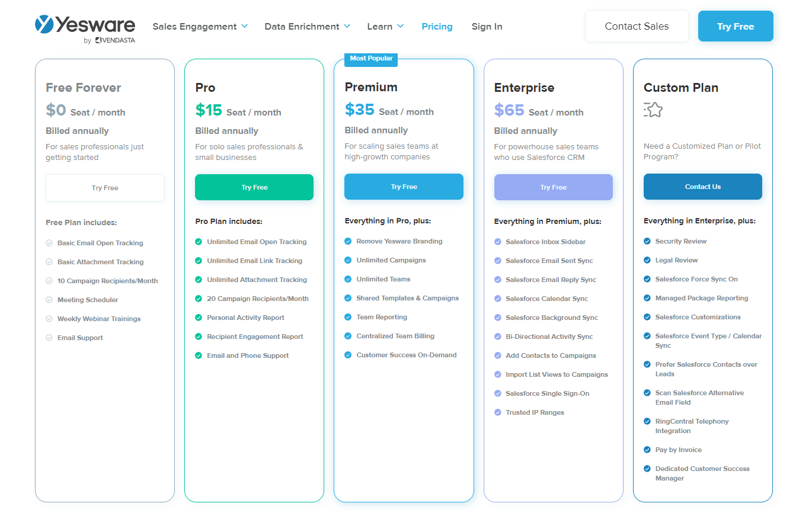
Task: Click 'Scan Salesforce Alternative Email Field' text
Action: [x=699, y=398]
